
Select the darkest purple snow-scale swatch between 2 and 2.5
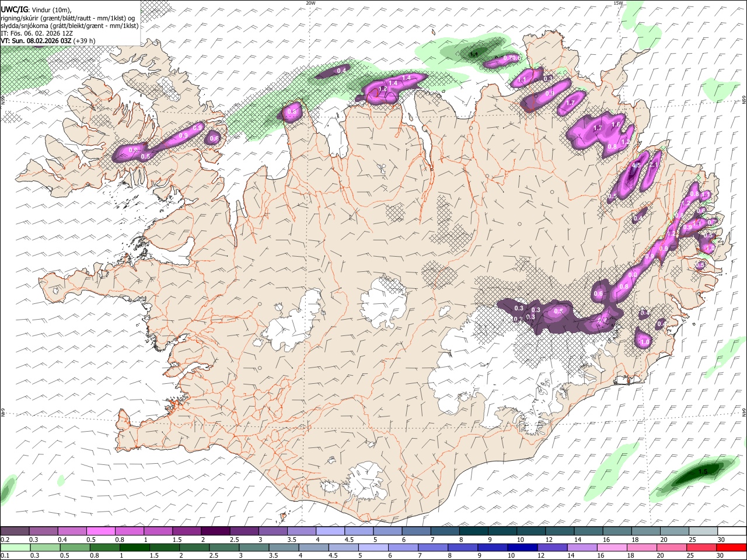[x=215, y=531]
